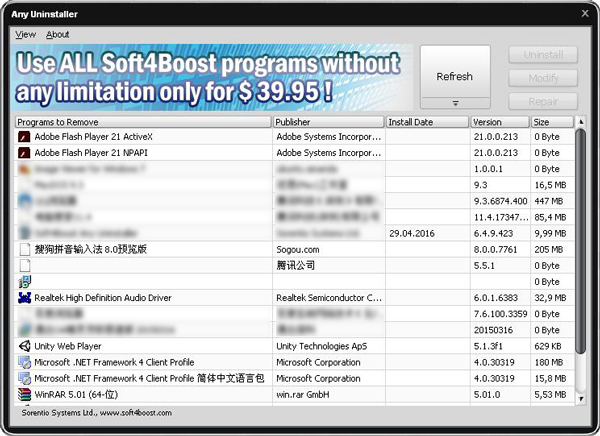
Task: Click version 6.4.9.423 cell
Action: pyautogui.click(x=500, y=234)
